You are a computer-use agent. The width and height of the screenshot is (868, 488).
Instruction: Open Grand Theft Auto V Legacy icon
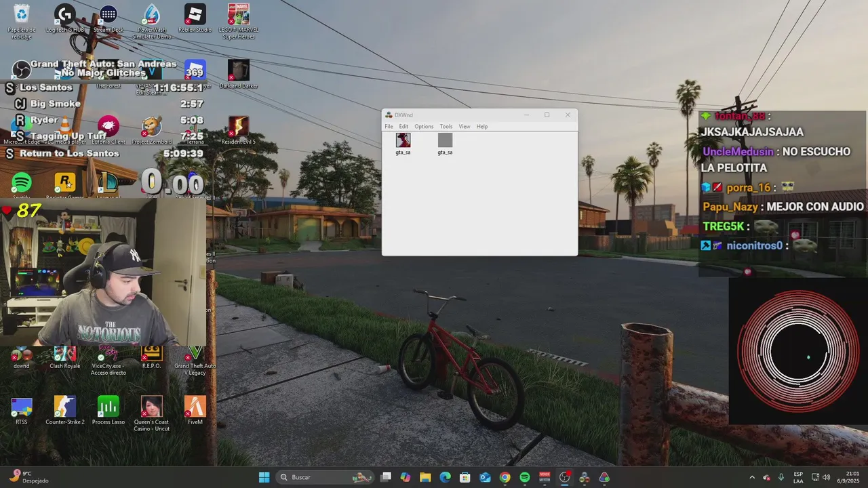tap(195, 359)
